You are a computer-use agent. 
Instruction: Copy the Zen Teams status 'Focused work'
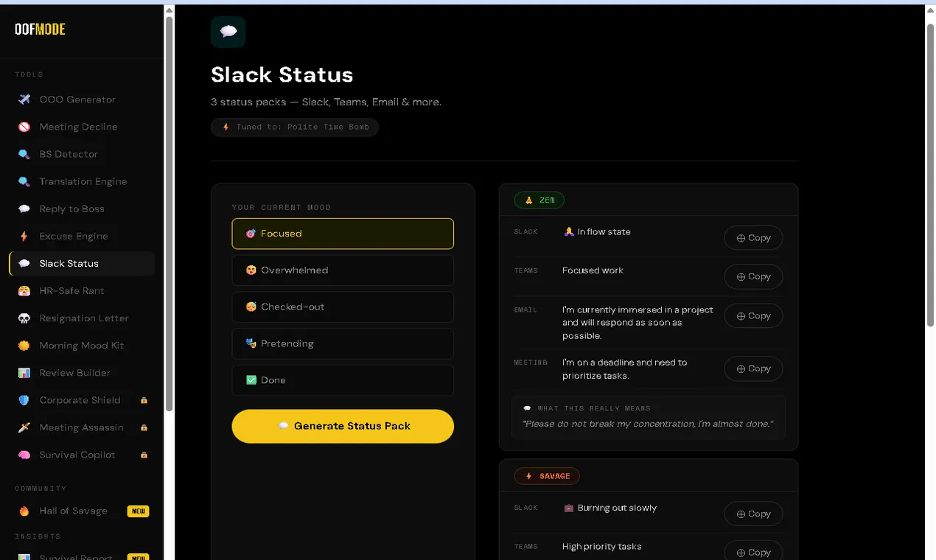(x=753, y=276)
